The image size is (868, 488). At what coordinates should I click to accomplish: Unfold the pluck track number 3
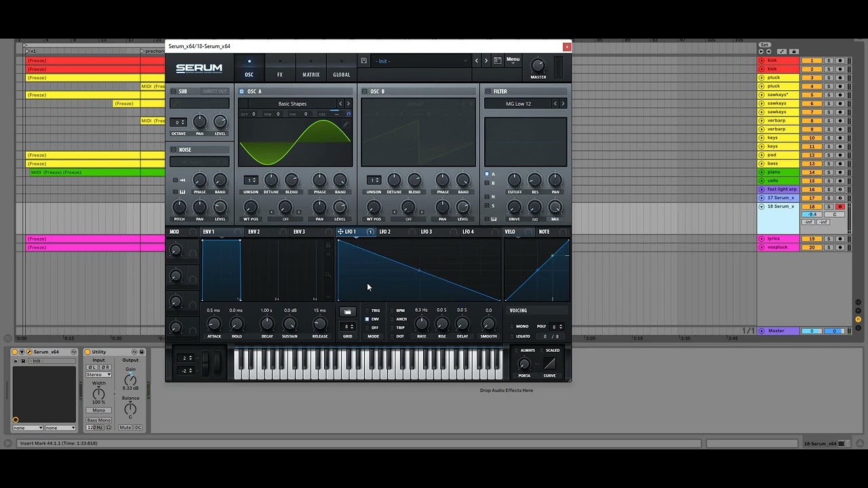point(762,78)
